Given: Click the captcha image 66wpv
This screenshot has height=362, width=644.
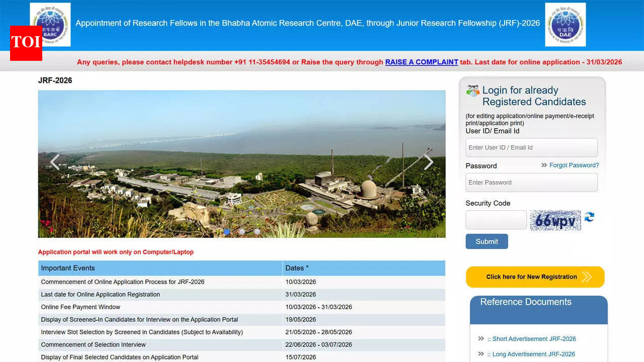Looking at the screenshot, I should click(x=555, y=220).
